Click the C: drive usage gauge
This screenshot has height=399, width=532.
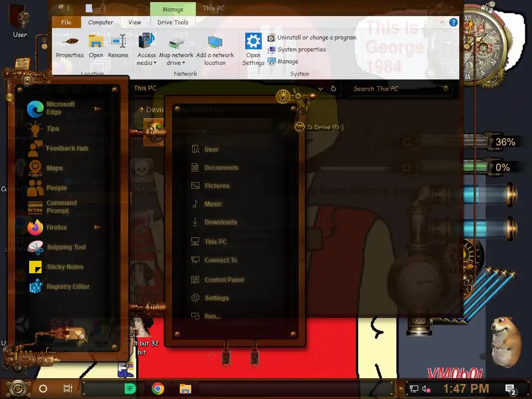(x=460, y=142)
